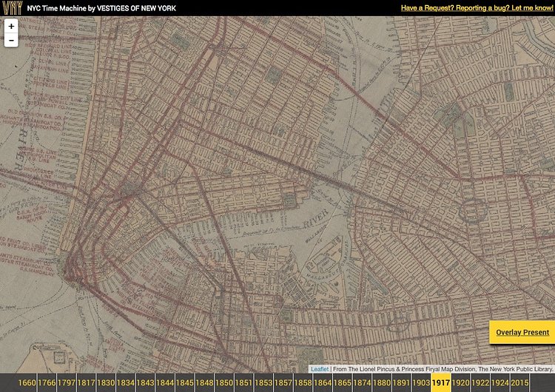Click the zoom out minus button
Image resolution: width=555 pixels, height=392 pixels.
[x=11, y=40]
